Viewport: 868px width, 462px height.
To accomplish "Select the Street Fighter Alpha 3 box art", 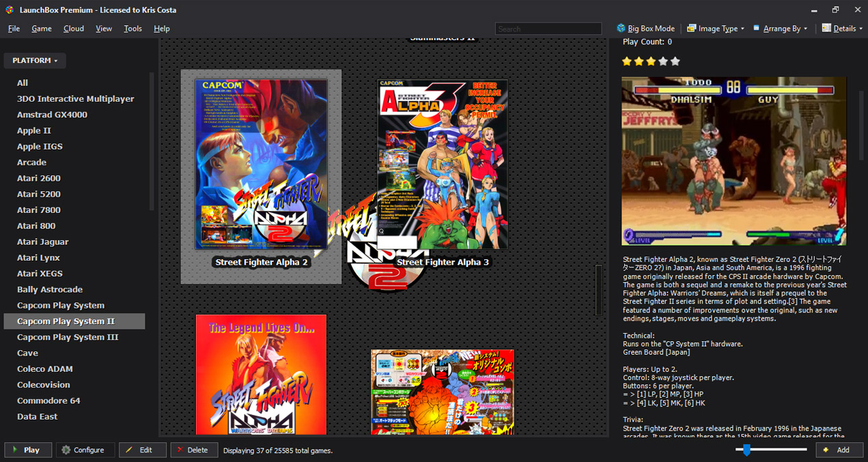I will [443, 164].
